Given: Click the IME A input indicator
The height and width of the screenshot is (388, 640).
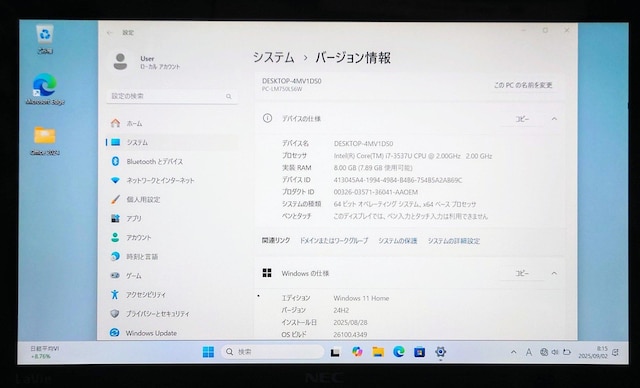Looking at the screenshot, I should click(529, 352).
